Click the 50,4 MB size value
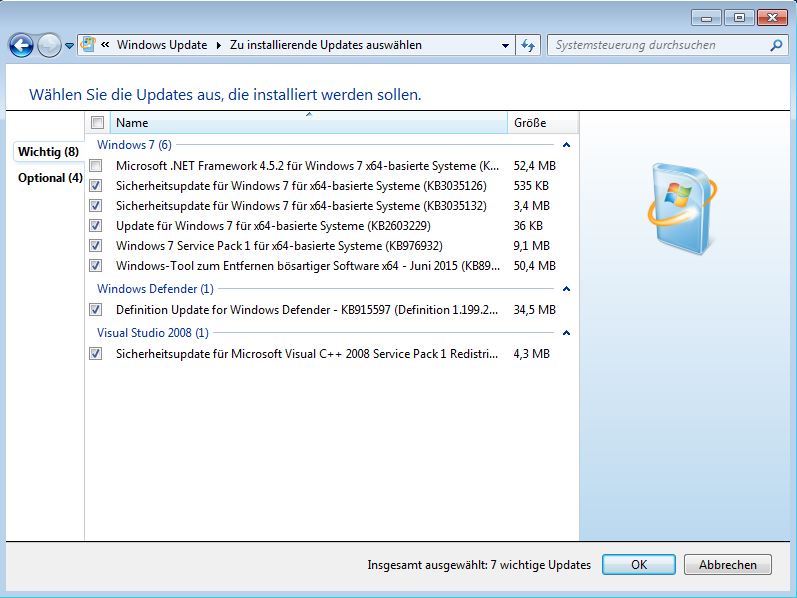Viewport: 797px width, 598px height. coord(534,265)
